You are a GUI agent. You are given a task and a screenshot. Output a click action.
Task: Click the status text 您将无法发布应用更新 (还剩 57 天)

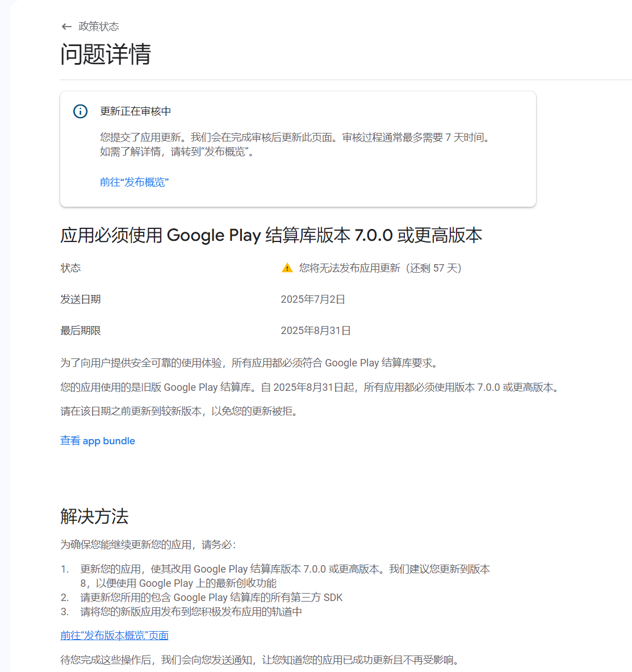(x=380, y=268)
